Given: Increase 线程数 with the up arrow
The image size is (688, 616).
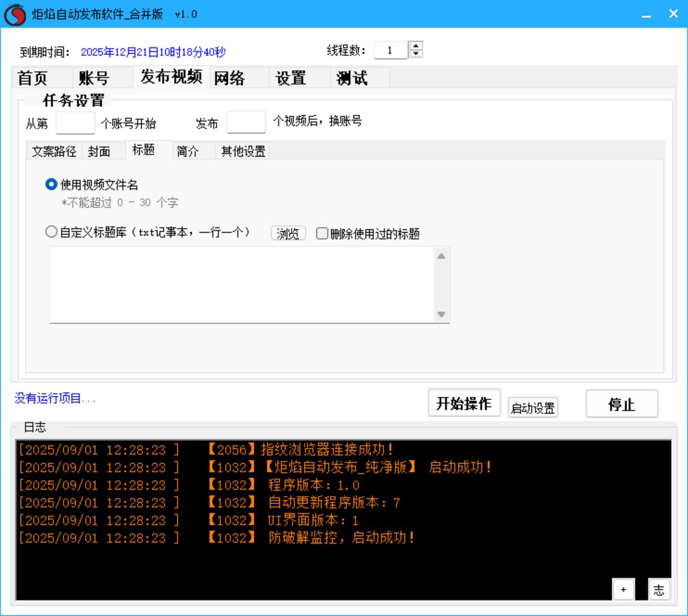Looking at the screenshot, I should (x=416, y=45).
